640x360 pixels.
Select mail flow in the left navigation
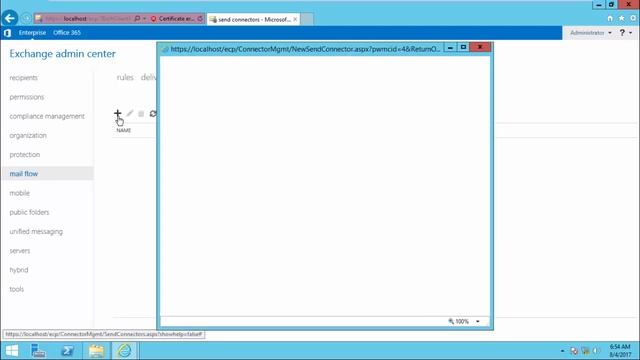[x=48, y=173]
